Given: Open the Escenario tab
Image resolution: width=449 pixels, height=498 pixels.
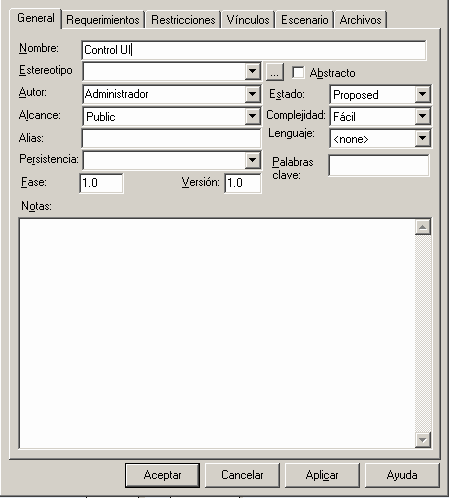Looking at the screenshot, I should 304,20.
